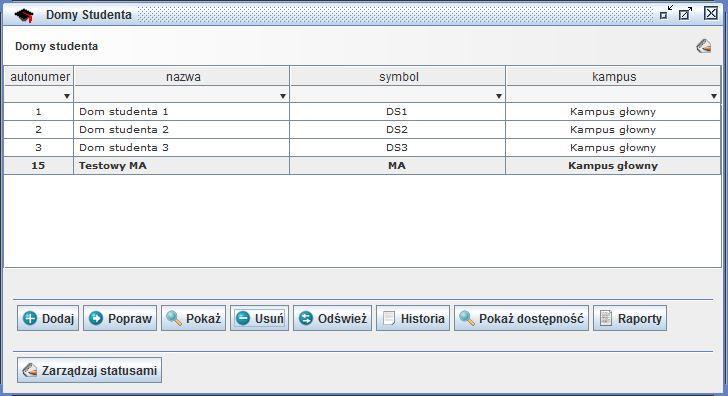The height and width of the screenshot is (396, 728).
Task: Click the MA symbol cell
Action: click(397, 166)
